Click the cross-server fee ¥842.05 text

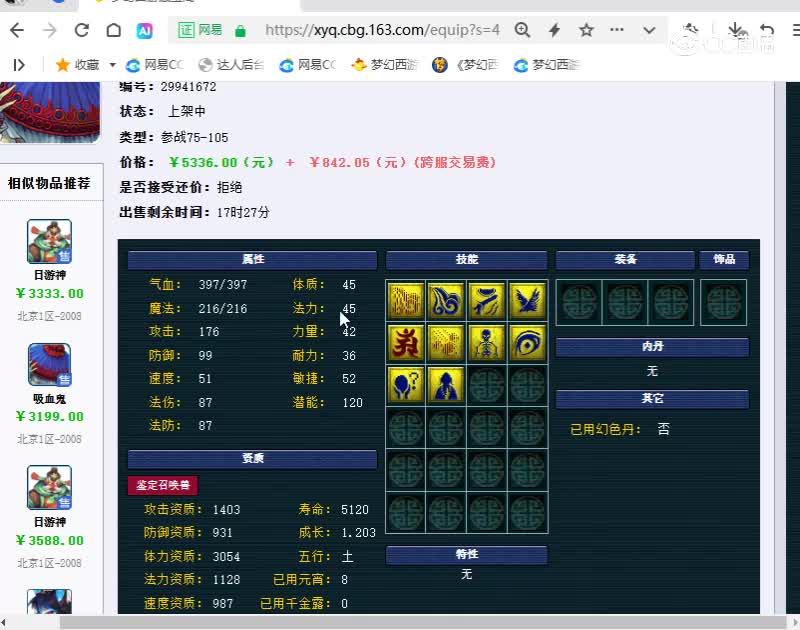click(402, 163)
